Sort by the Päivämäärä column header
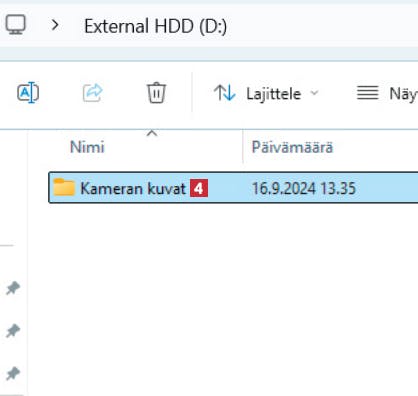The width and height of the screenshot is (418, 396). pos(292,147)
